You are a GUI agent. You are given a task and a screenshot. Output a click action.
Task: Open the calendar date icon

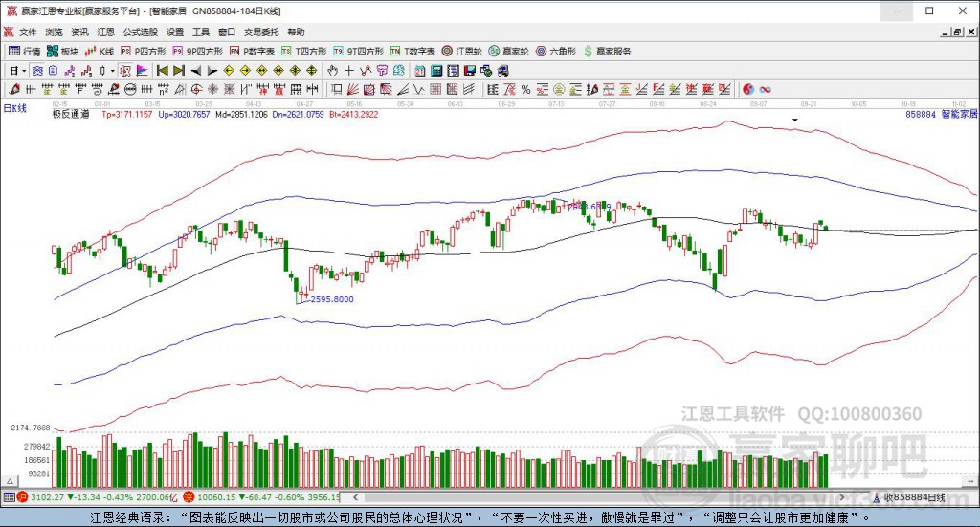click(x=420, y=71)
